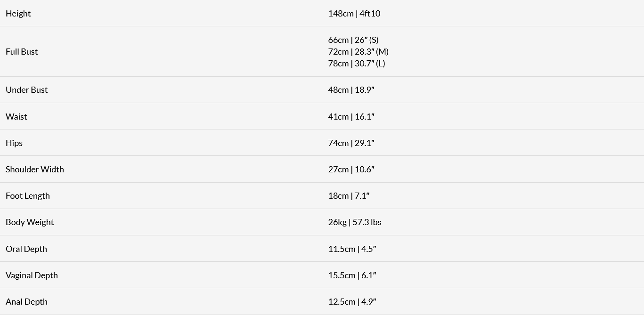The width and height of the screenshot is (644, 315).
Task: Select the 66cm (S) bust size line
Action: point(353,40)
